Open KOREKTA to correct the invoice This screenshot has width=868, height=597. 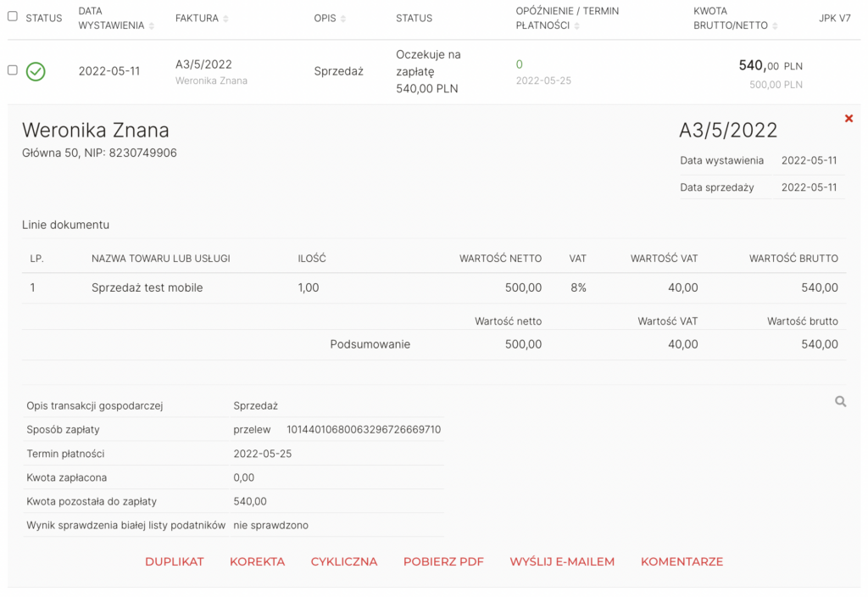click(257, 561)
